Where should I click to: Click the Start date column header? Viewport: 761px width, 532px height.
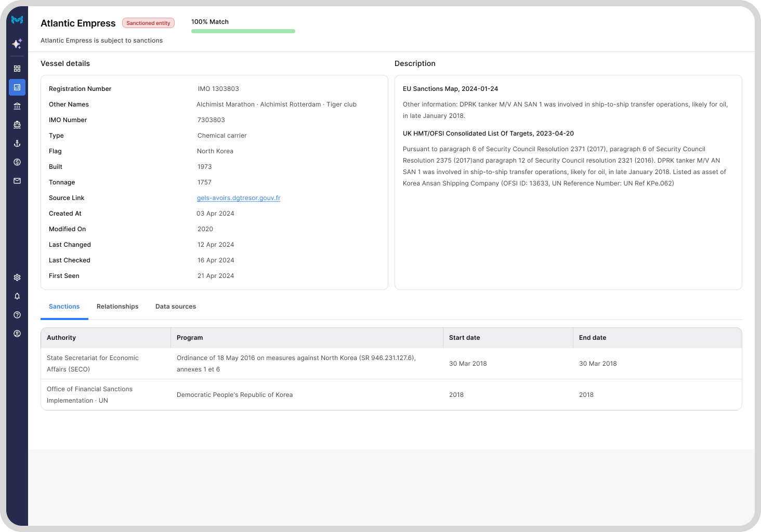(x=465, y=338)
